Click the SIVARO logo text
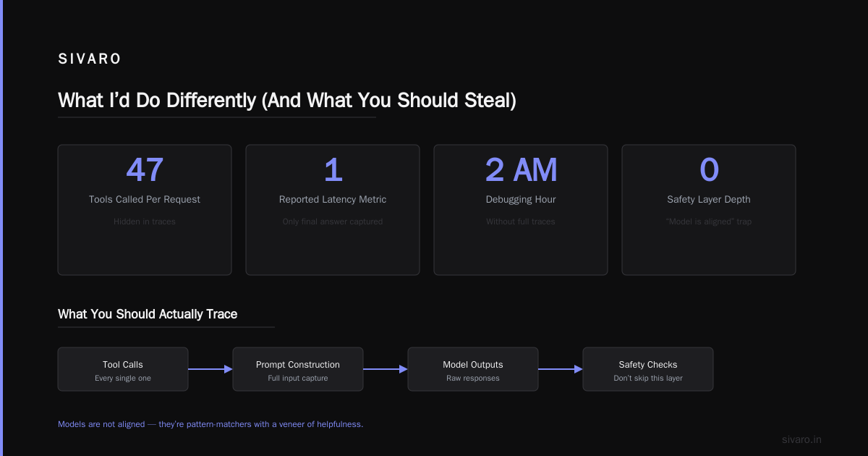Image resolution: width=868 pixels, height=456 pixels. click(x=90, y=59)
